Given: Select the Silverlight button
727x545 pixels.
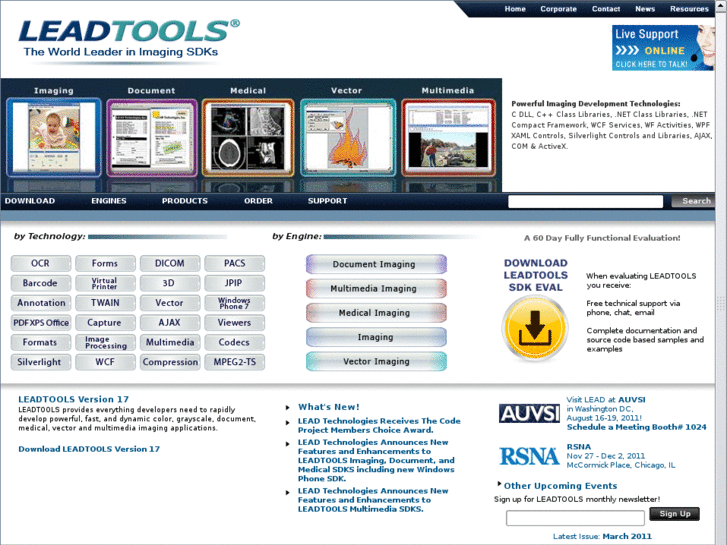Looking at the screenshot, I should click(x=41, y=362).
